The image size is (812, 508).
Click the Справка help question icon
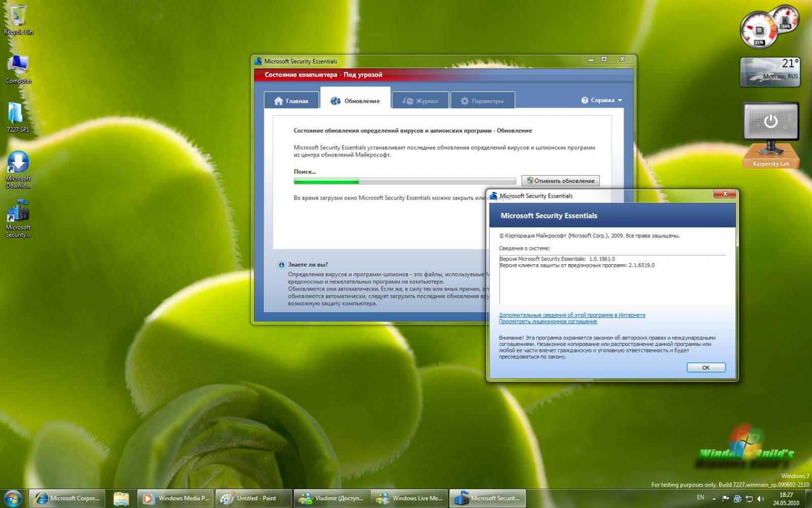[585, 100]
